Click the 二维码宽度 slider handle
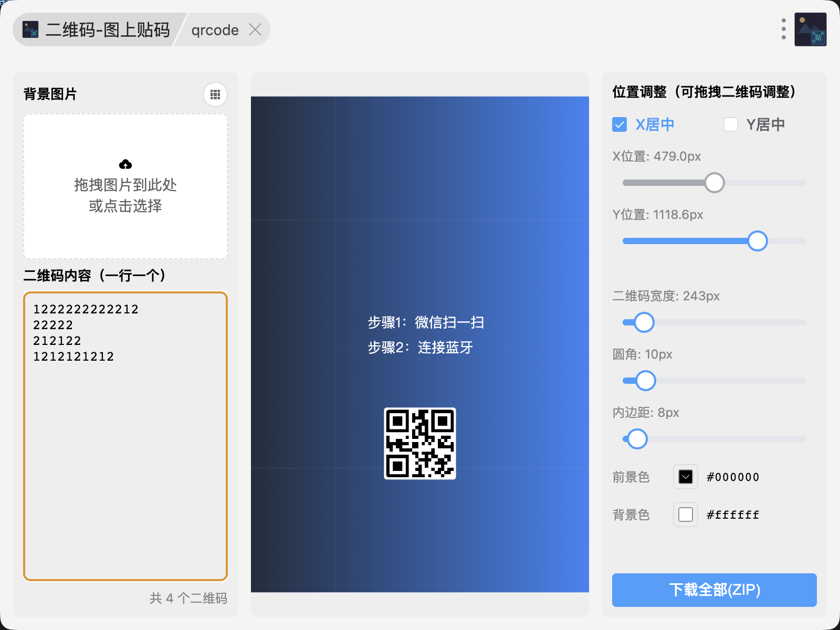 [x=644, y=322]
